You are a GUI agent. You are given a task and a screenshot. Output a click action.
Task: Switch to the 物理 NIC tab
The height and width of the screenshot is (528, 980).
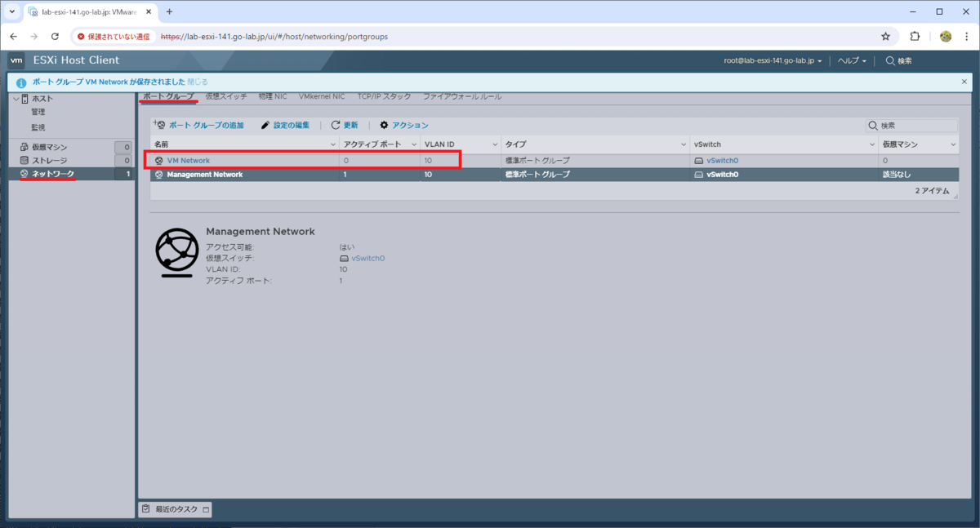(x=273, y=96)
